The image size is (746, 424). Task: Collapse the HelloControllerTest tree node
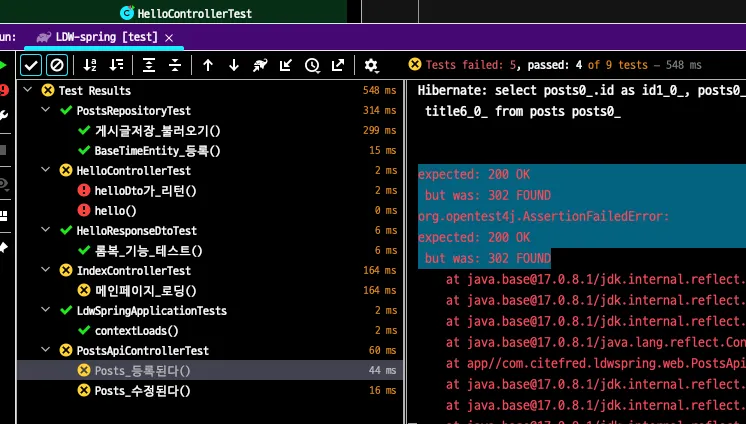[47, 170]
